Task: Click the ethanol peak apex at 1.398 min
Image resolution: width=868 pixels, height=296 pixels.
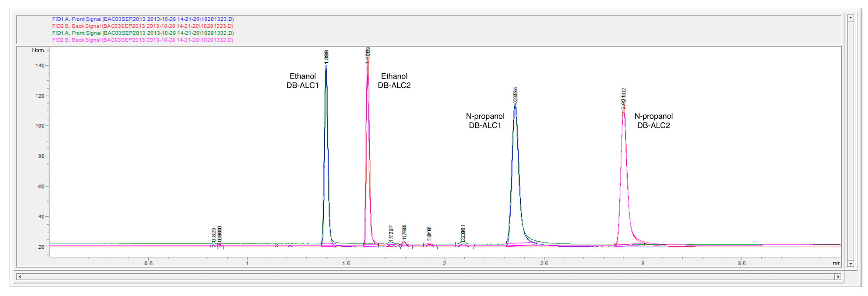Action: tap(326, 66)
